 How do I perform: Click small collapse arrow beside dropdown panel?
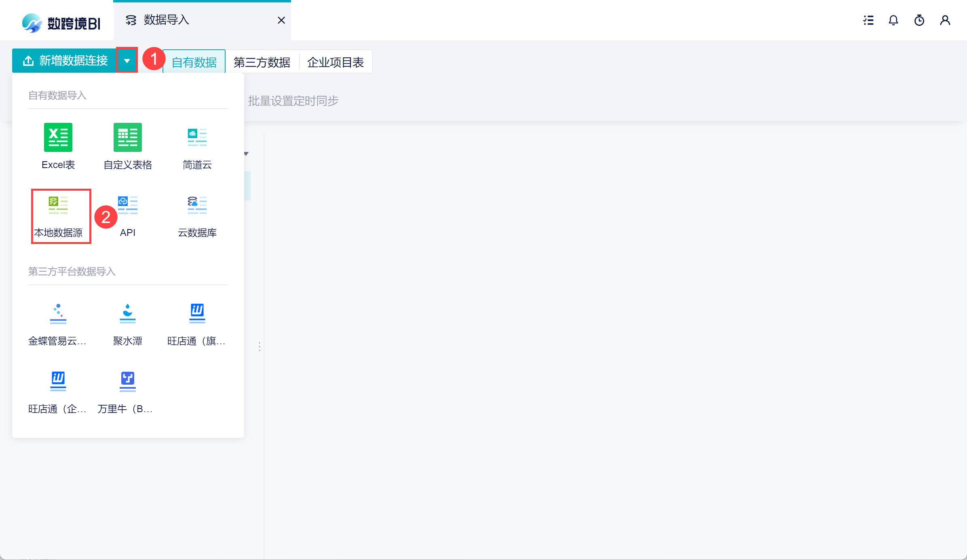(246, 154)
